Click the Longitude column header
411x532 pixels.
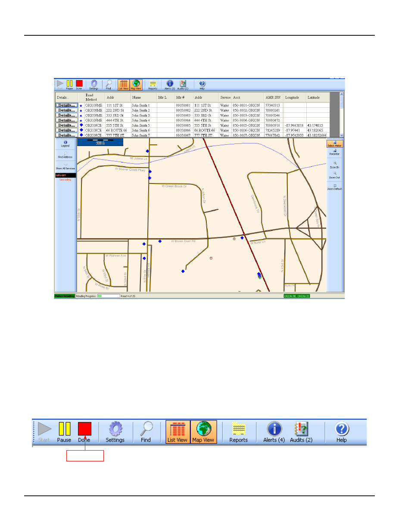pyautogui.click(x=295, y=97)
